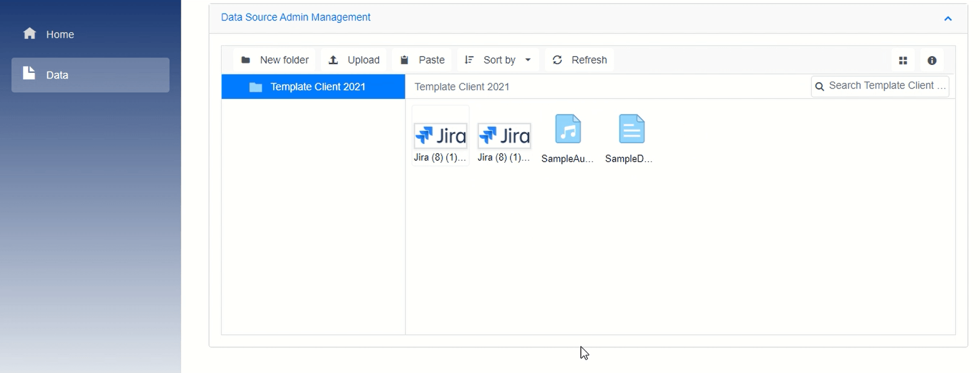Create a New folder
The height and width of the screenshot is (373, 980).
pyautogui.click(x=275, y=60)
